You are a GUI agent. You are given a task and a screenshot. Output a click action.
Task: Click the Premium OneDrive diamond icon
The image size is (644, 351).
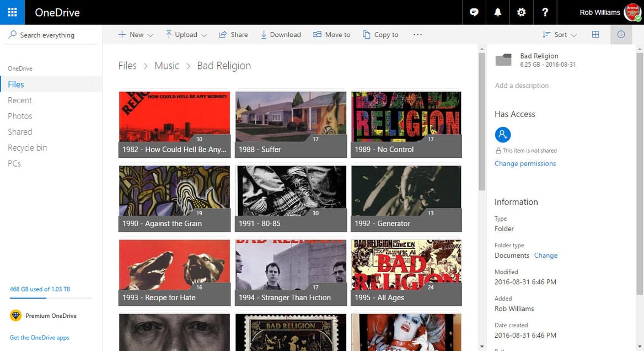15,315
